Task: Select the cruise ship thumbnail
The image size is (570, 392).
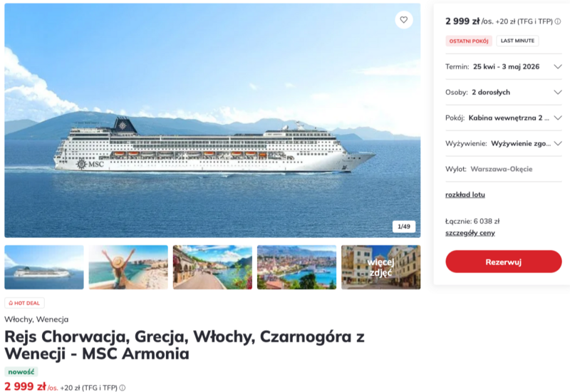Action: [44, 267]
